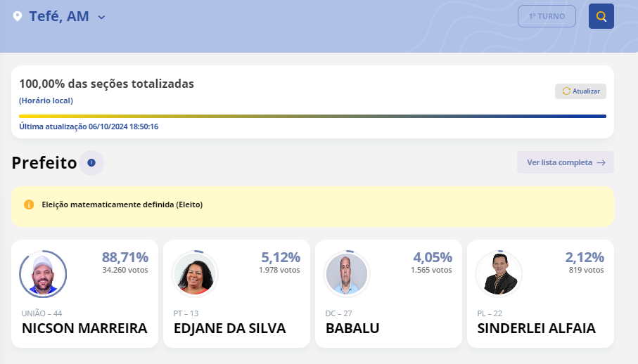Click the sections totalized progress bar
Image resolution: width=638 pixels, height=364 pixels.
(312, 116)
